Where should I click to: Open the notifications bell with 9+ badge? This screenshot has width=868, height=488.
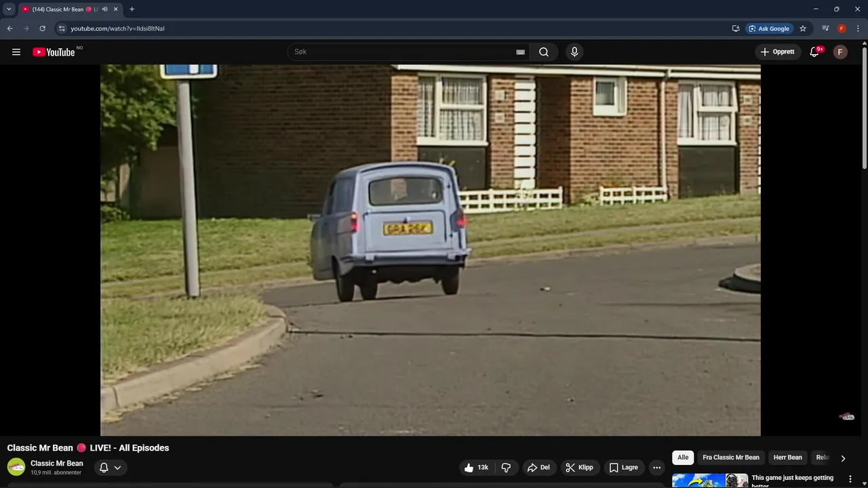pyautogui.click(x=815, y=52)
